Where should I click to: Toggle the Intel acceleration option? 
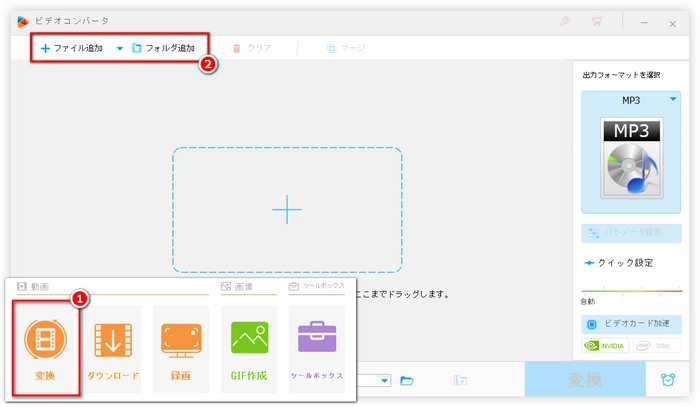point(658,346)
